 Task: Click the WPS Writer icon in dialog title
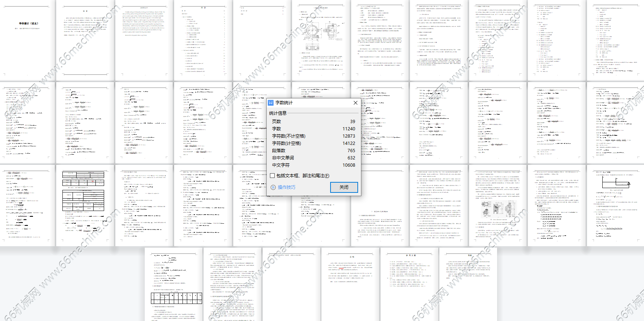[x=271, y=103]
